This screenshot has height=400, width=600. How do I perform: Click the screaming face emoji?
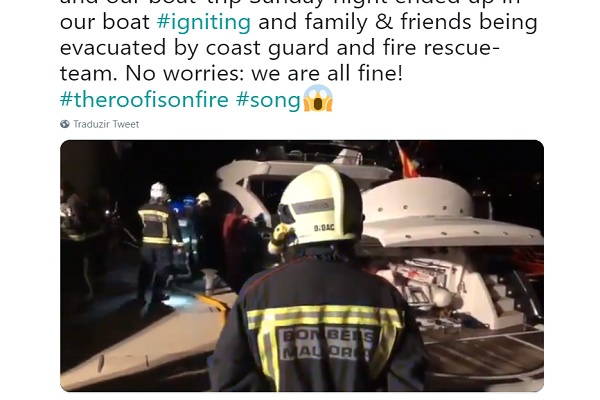click(318, 98)
